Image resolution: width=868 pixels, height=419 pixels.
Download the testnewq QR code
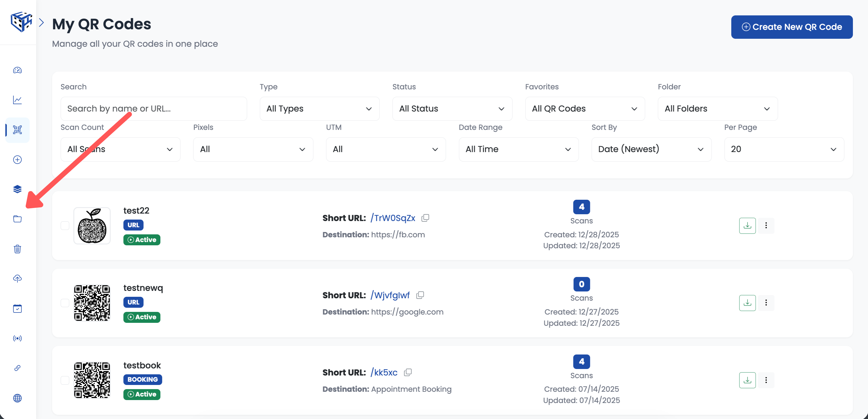[x=747, y=303]
